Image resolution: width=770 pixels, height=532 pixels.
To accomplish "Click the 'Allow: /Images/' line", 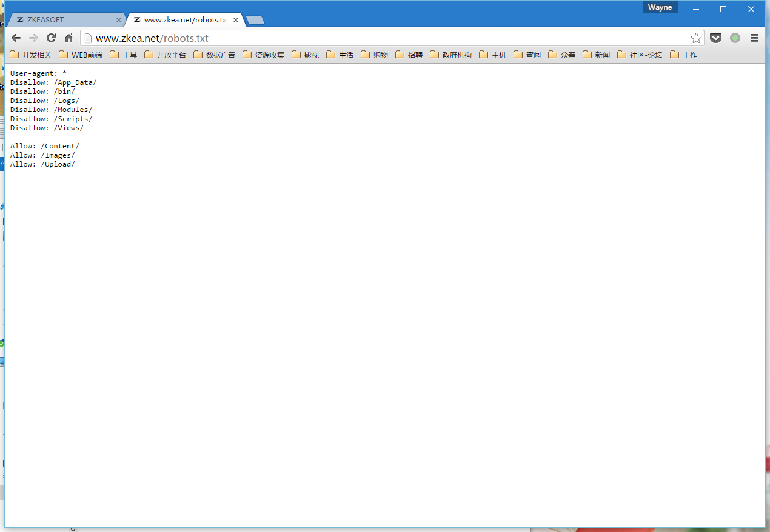I will 42,155.
